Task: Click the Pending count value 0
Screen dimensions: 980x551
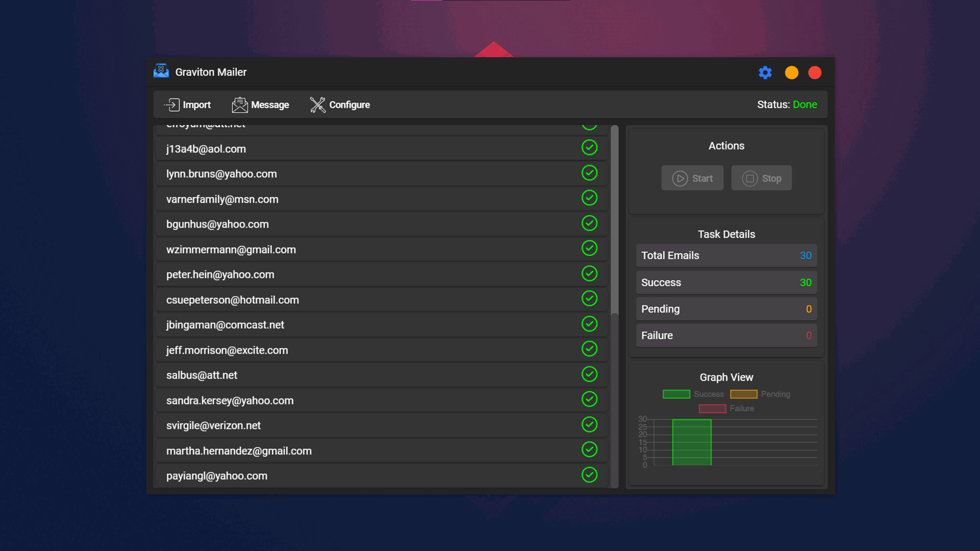Action: [x=808, y=309]
